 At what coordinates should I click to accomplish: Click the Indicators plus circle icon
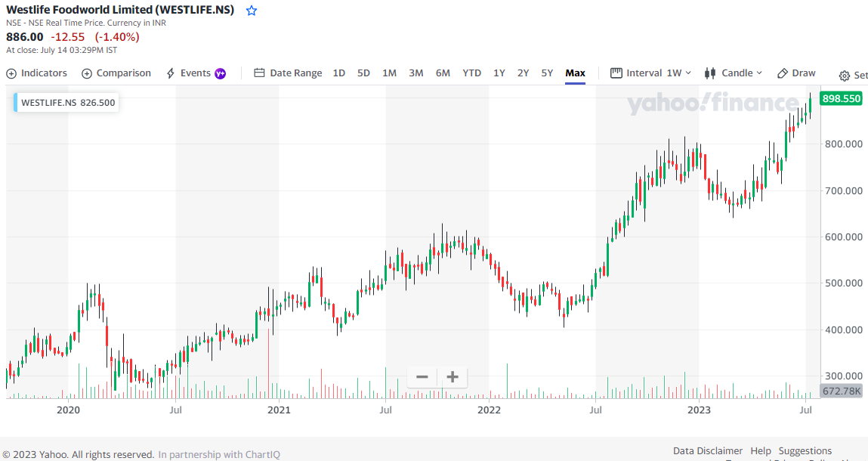coord(11,74)
